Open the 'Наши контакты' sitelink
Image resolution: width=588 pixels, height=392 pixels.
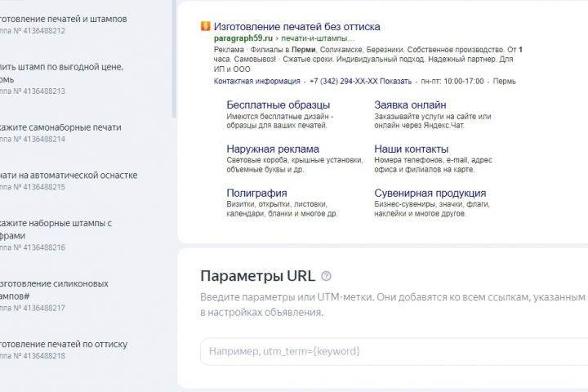tap(411, 149)
